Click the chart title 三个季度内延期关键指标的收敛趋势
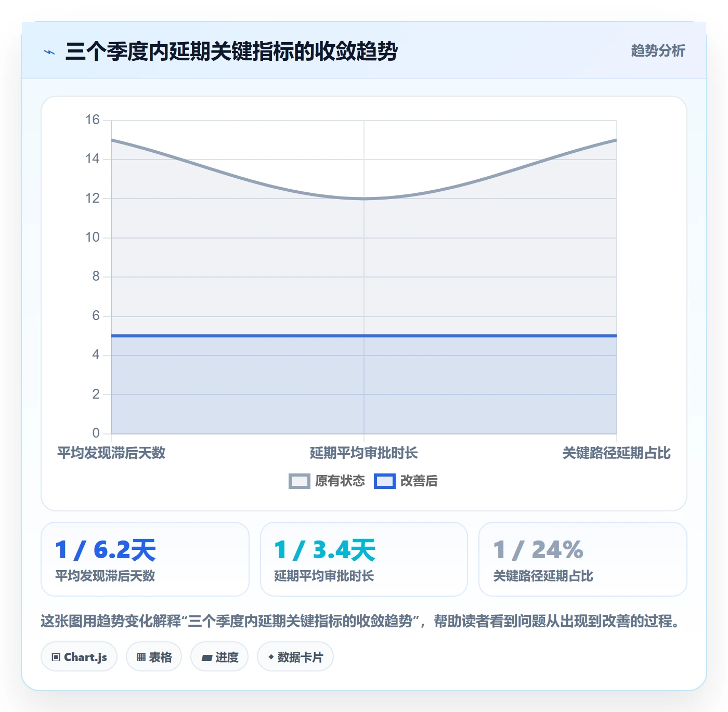Viewport: 728px width, 712px height. 231,51
